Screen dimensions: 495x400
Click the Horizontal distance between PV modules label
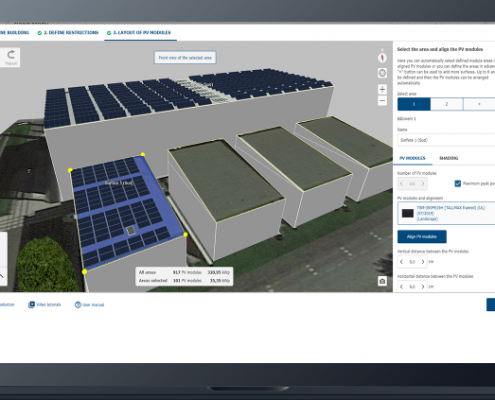tap(435, 276)
